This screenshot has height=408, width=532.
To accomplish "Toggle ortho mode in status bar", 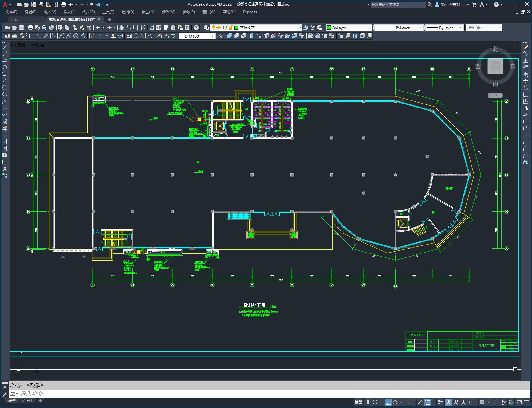I will click(x=388, y=402).
